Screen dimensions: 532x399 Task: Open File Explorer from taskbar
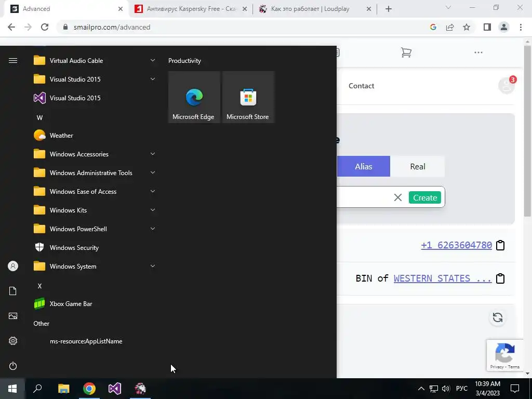[63, 389]
